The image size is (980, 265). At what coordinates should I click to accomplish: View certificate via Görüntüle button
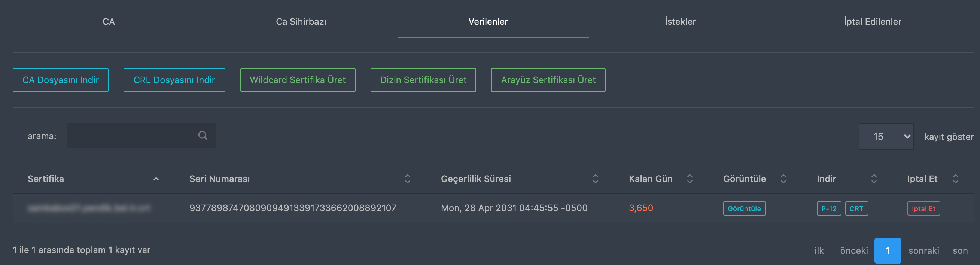coord(744,208)
